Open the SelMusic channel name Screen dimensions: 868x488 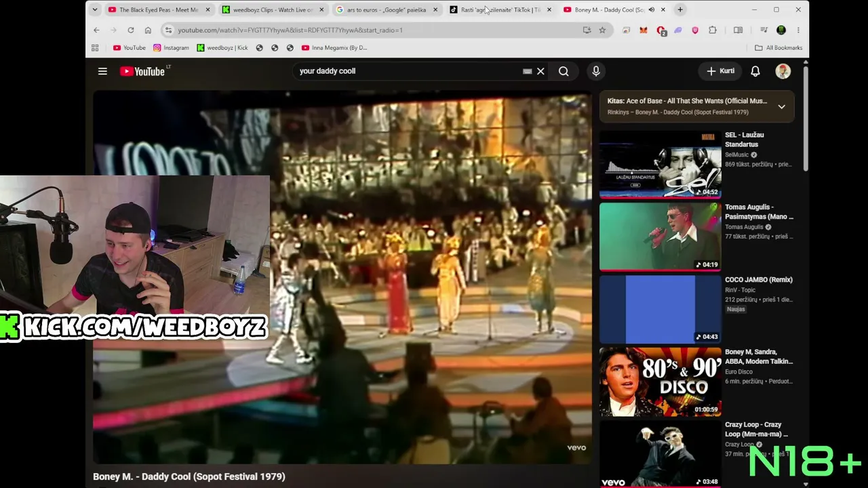(736, 155)
